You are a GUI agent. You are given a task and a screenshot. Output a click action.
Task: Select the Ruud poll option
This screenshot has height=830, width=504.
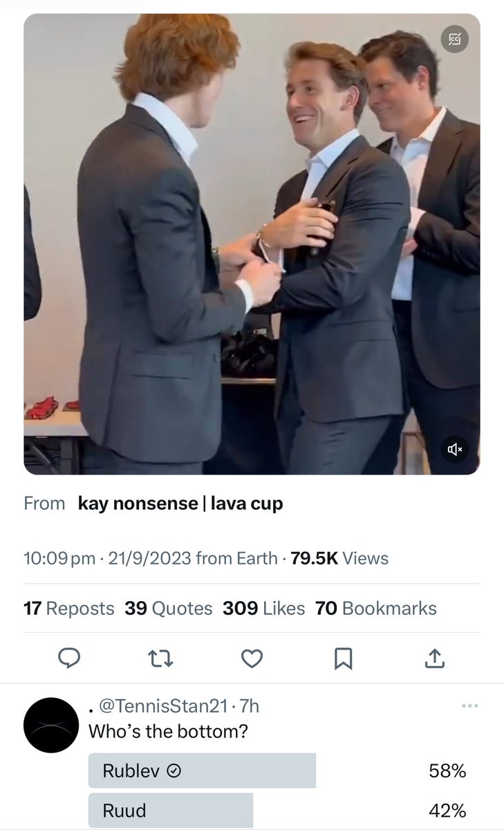click(277, 810)
